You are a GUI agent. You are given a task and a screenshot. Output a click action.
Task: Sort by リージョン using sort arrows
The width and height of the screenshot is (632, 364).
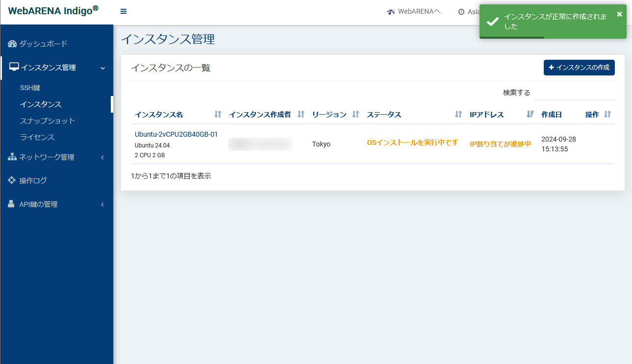355,114
